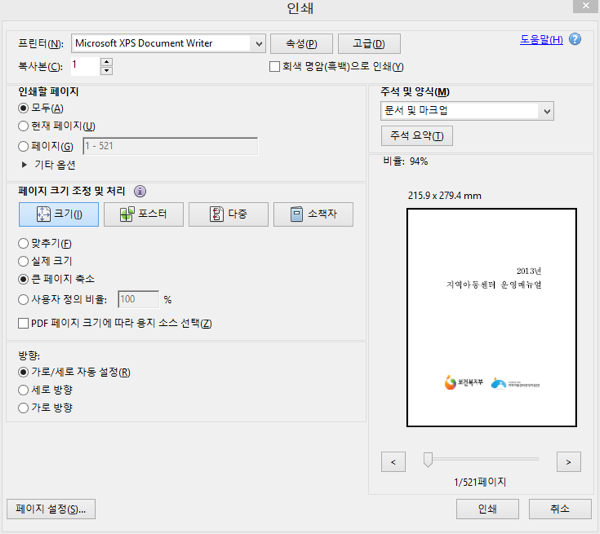Image resolution: width=600 pixels, height=534 pixels.
Task: Click the preview page slider handle
Action: (x=428, y=459)
